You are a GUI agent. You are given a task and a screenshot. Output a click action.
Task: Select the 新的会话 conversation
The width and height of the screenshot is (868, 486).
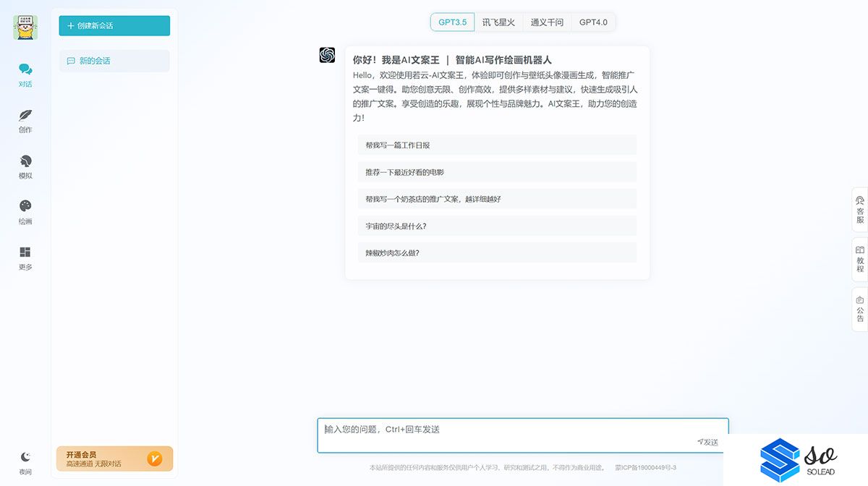[114, 61]
